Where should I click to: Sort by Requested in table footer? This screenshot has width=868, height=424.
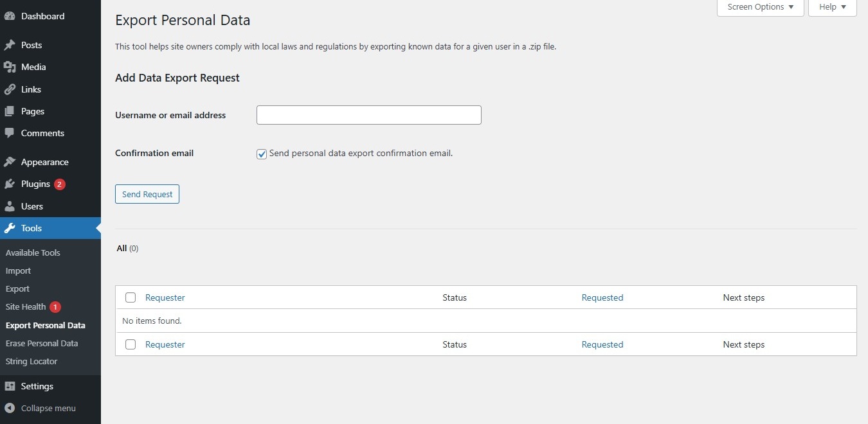602,344
